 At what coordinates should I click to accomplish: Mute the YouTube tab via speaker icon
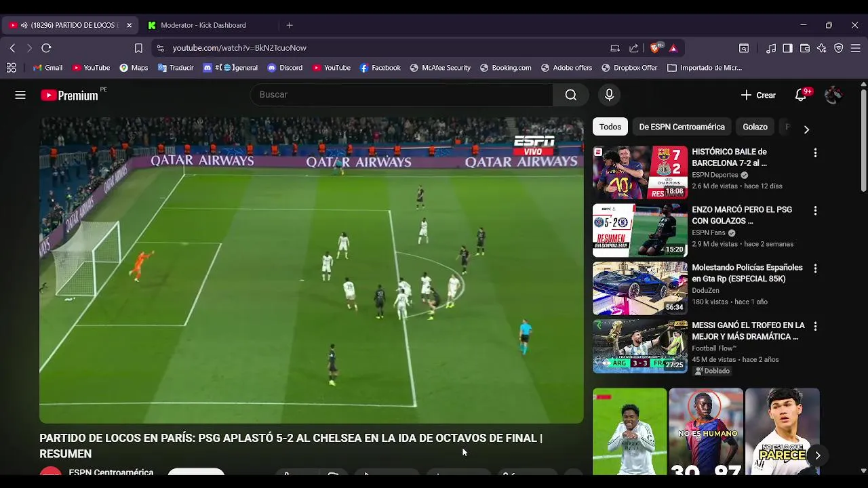pyautogui.click(x=24, y=25)
